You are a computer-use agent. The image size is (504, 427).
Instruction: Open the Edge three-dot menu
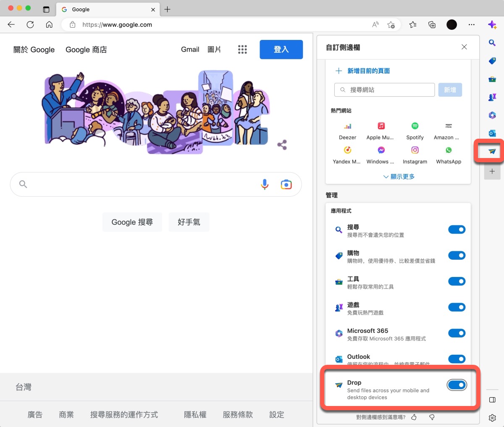click(472, 25)
